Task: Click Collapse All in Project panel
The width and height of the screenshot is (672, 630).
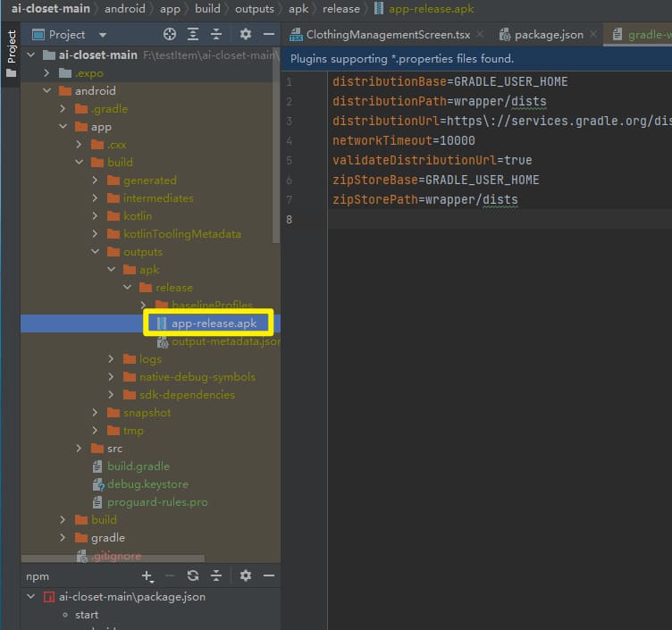Action: (215, 35)
